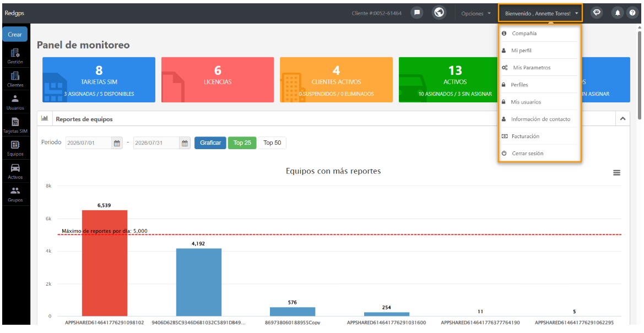Click the end date field 2026/07/31
644x333 pixels.
tap(156, 143)
